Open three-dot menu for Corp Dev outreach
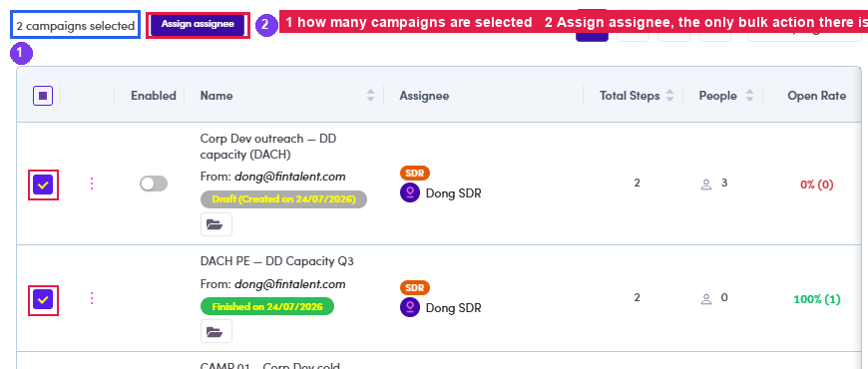The image size is (868, 369). (92, 184)
